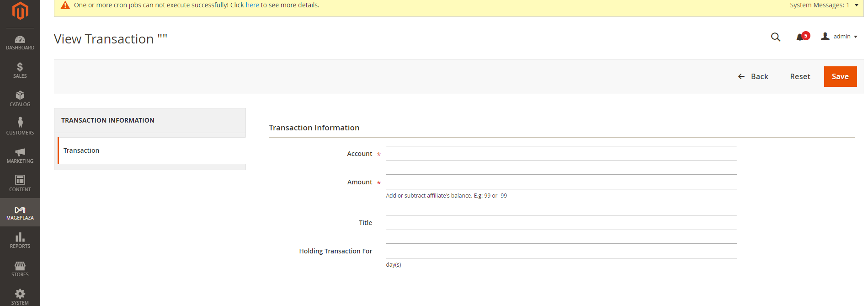The height and width of the screenshot is (306, 868).
Task: Go Back using the Back button
Action: [x=753, y=76]
